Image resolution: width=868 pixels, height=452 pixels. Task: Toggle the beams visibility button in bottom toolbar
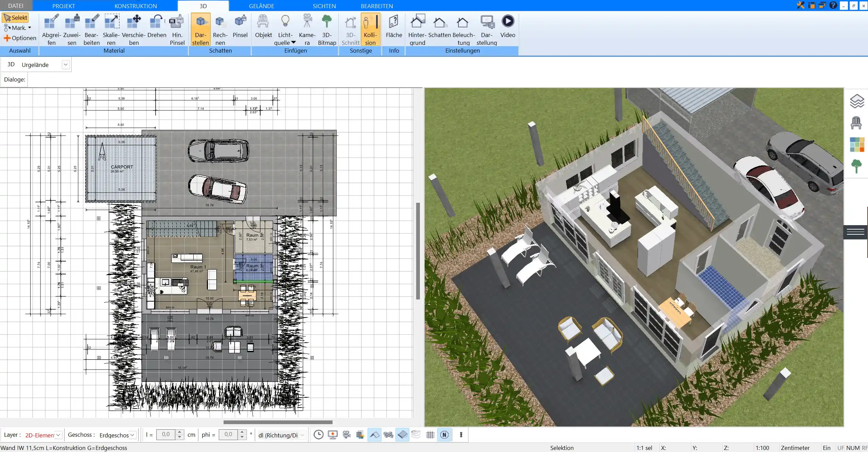click(388, 435)
